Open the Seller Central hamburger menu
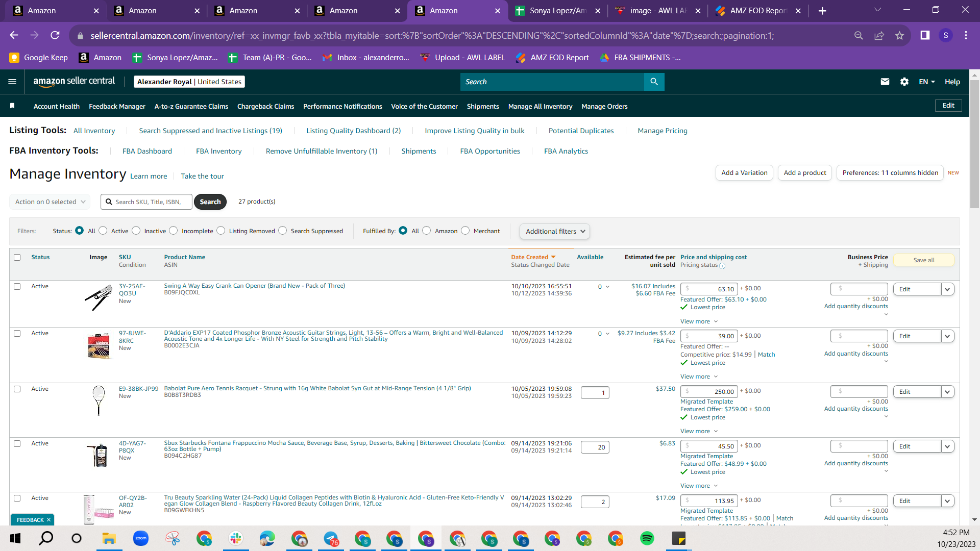980x551 pixels. 12,82
